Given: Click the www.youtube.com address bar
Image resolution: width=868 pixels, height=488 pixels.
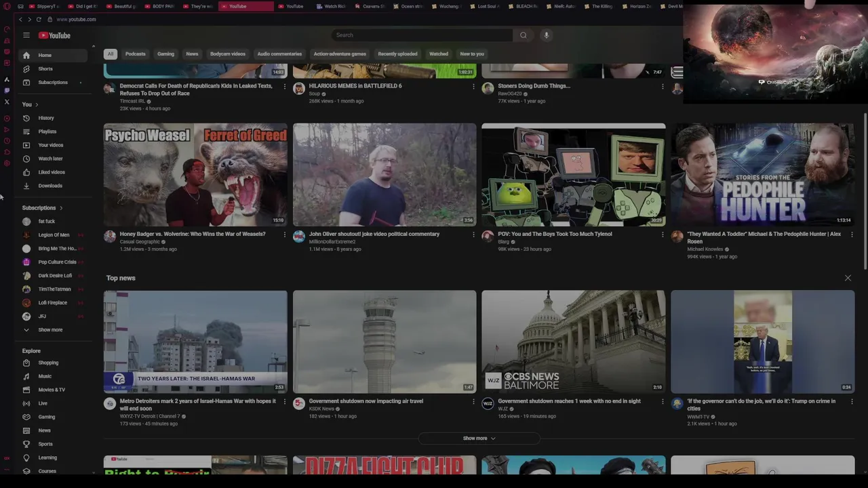Looking at the screenshot, I should coord(76,19).
